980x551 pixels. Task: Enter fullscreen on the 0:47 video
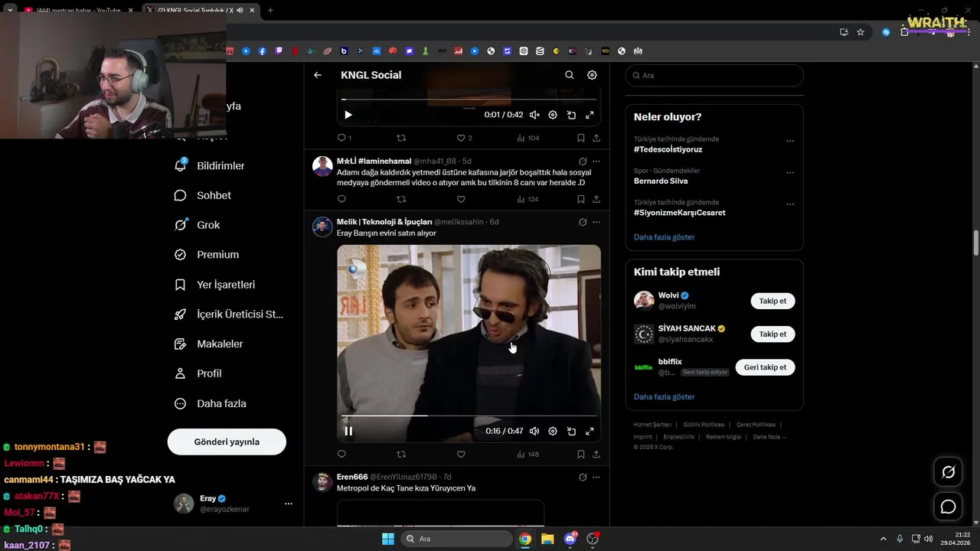590,431
